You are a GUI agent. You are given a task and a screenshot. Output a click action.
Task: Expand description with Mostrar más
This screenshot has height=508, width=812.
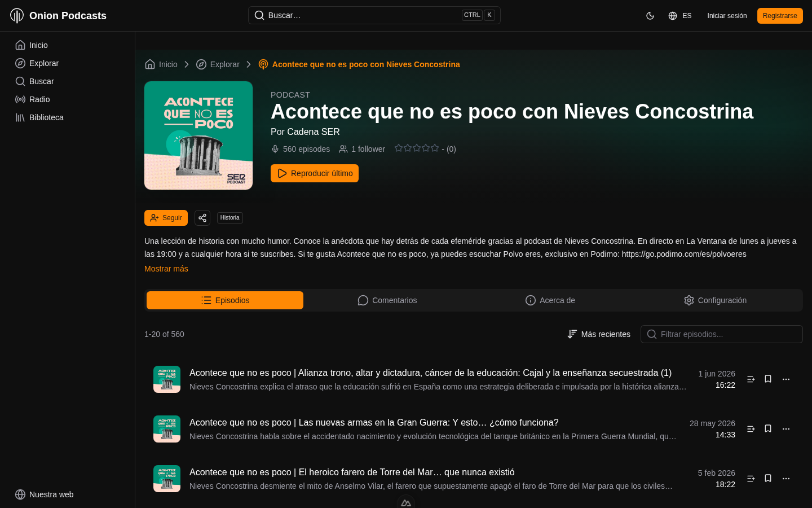click(166, 269)
